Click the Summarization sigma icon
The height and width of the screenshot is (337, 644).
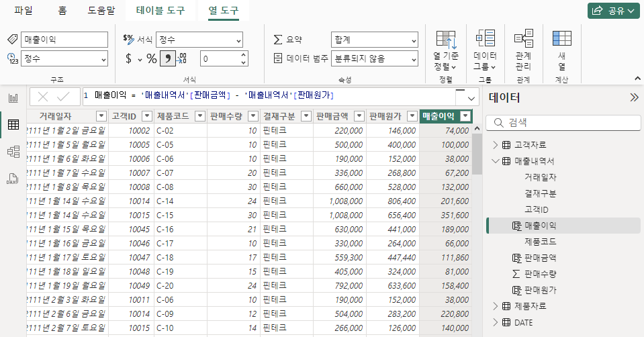pos(278,40)
